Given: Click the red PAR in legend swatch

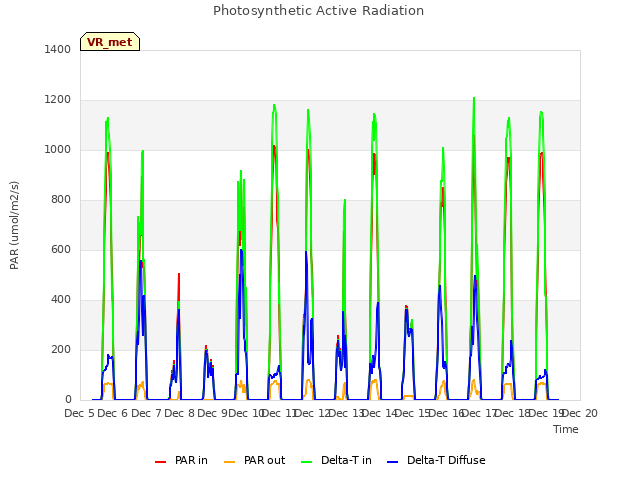Looking at the screenshot, I should pyautogui.click(x=160, y=462).
